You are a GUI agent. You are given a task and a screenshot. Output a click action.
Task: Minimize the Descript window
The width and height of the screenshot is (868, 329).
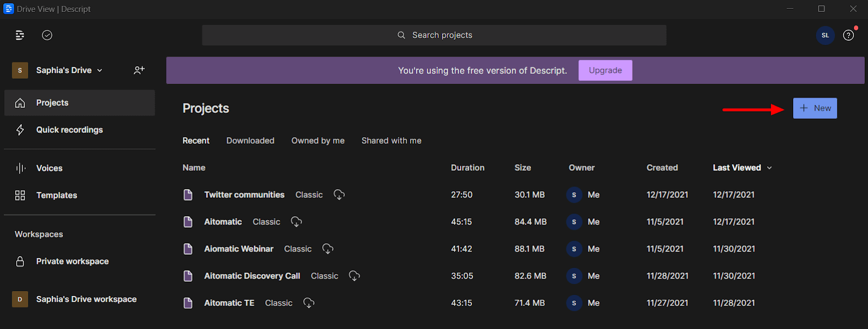point(790,9)
